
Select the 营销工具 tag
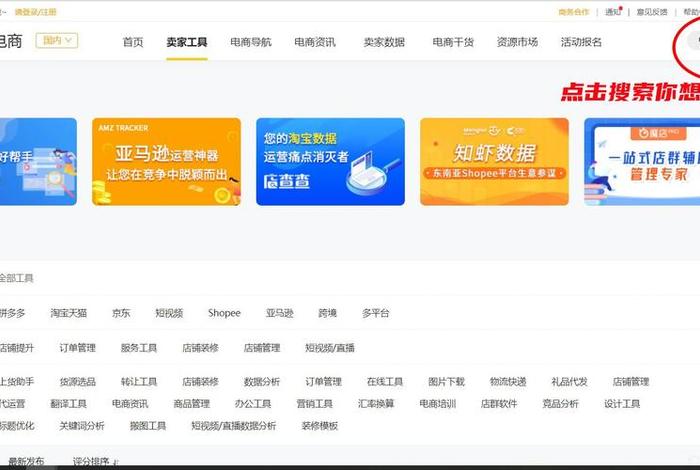(315, 403)
